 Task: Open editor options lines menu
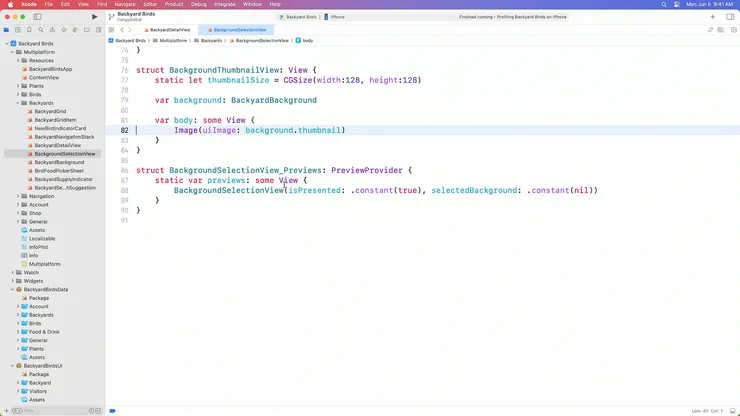click(x=721, y=30)
